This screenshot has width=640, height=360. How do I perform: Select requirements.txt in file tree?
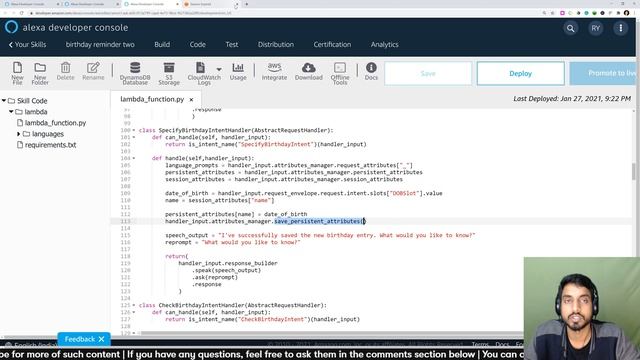pos(50,145)
